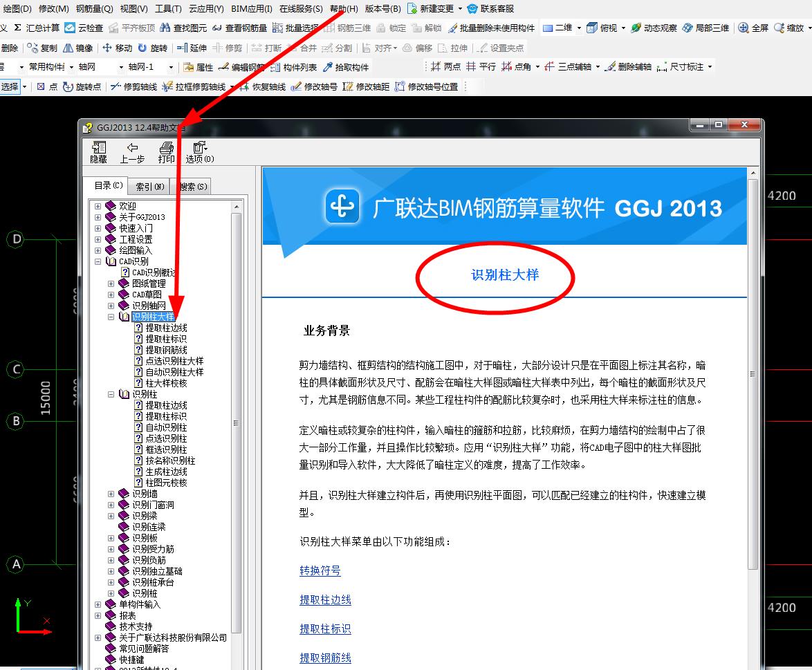
Task: Open the 视图(V) menu
Action: (x=133, y=9)
